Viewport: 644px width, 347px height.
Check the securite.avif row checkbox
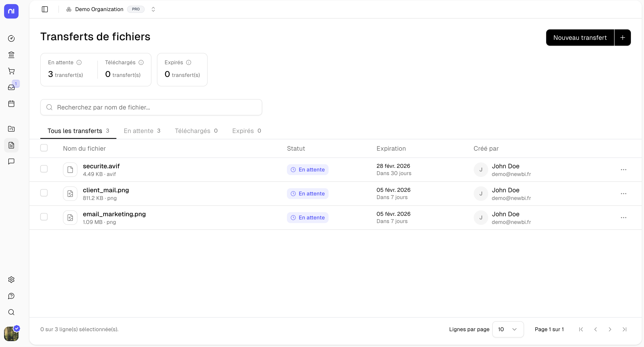tap(44, 169)
